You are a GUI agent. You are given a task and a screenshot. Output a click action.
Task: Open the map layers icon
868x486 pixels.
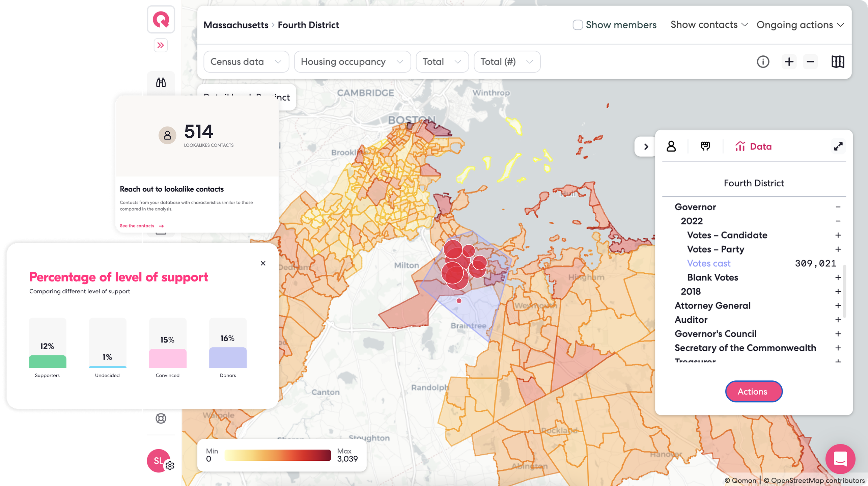click(837, 62)
